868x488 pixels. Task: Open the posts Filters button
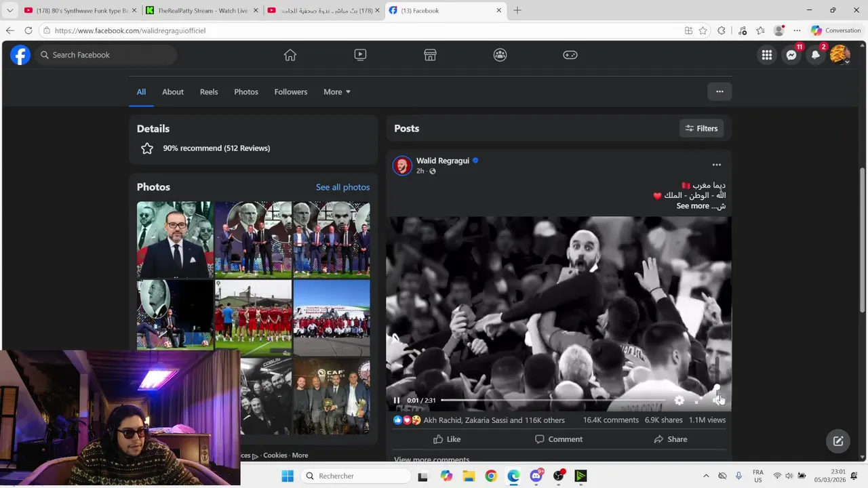(x=701, y=128)
